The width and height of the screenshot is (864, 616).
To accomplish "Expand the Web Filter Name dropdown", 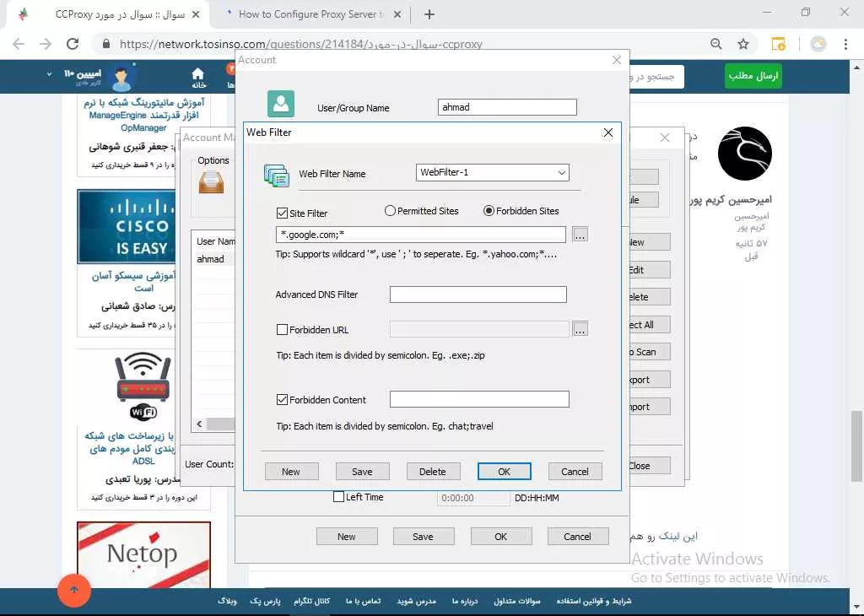I will click(x=561, y=172).
